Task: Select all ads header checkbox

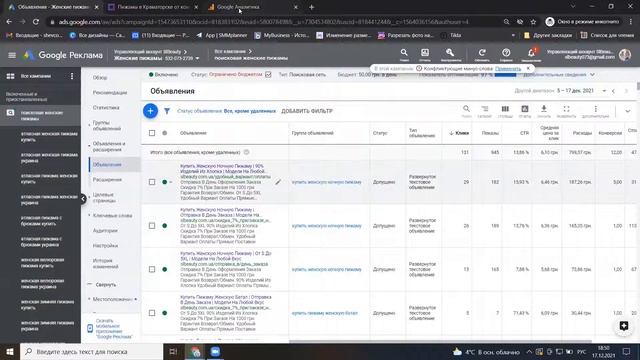Action: (x=152, y=133)
